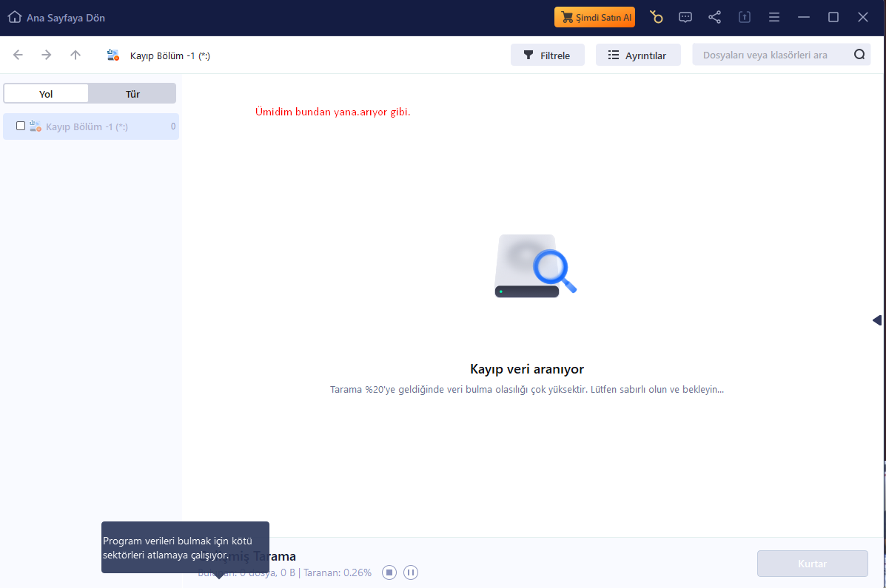The width and height of the screenshot is (886, 588).
Task: Click the magnifier search icon
Action: [x=859, y=54]
